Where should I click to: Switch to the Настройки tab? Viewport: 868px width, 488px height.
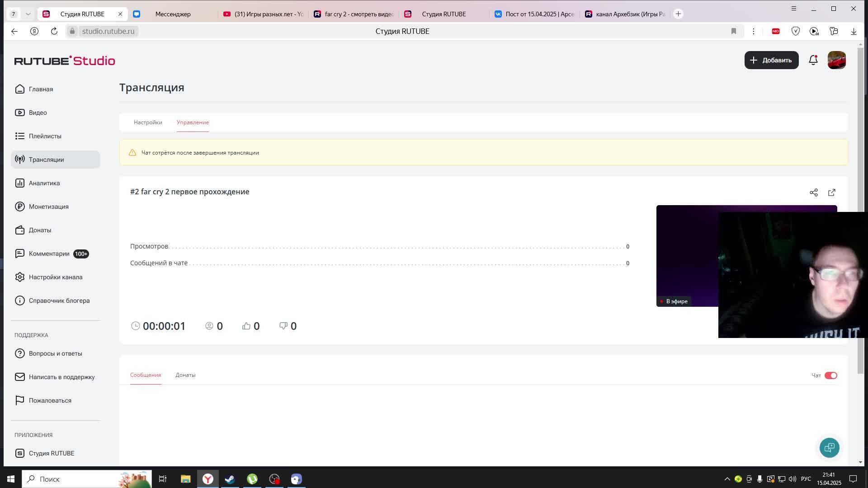[148, 122]
